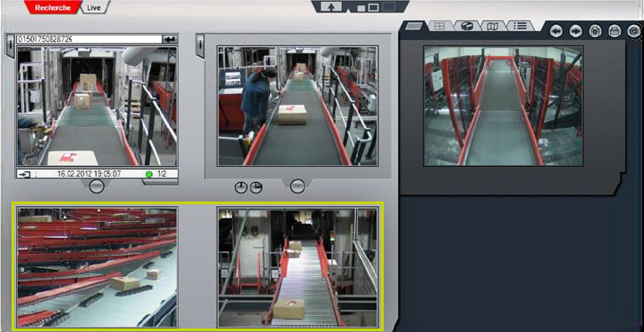Click the first camera conveyor video

[98, 106]
